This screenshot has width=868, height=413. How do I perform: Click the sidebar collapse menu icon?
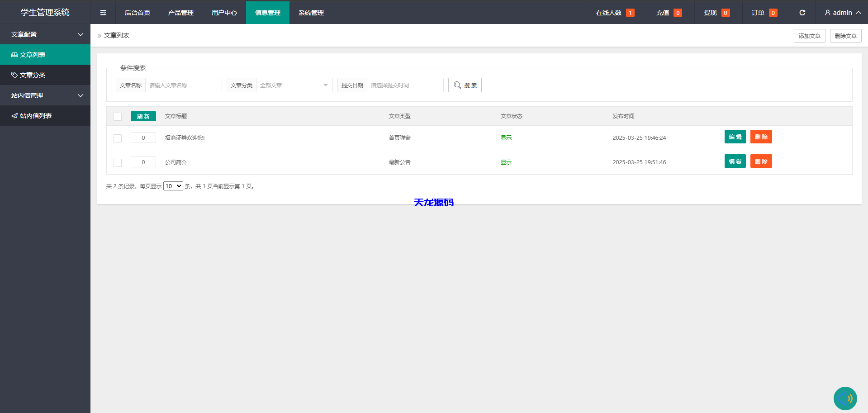103,13
